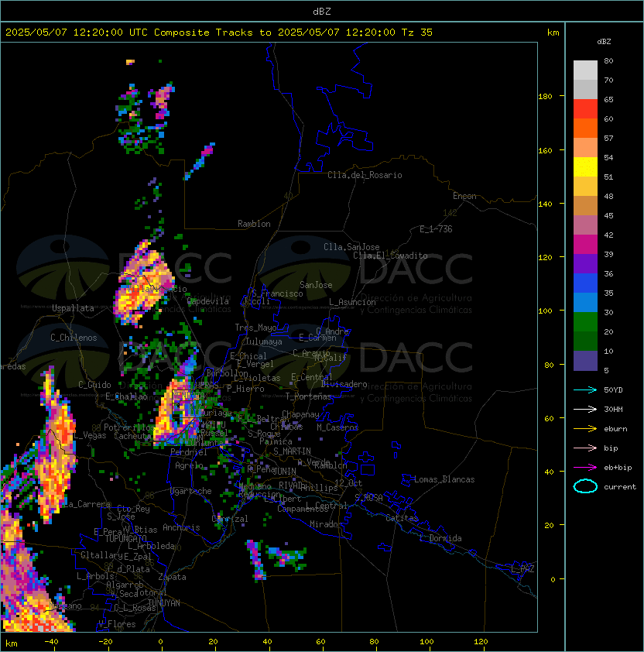Click the TUNUYAN place label
Viewport: 644px width, 652px height.
click(164, 603)
